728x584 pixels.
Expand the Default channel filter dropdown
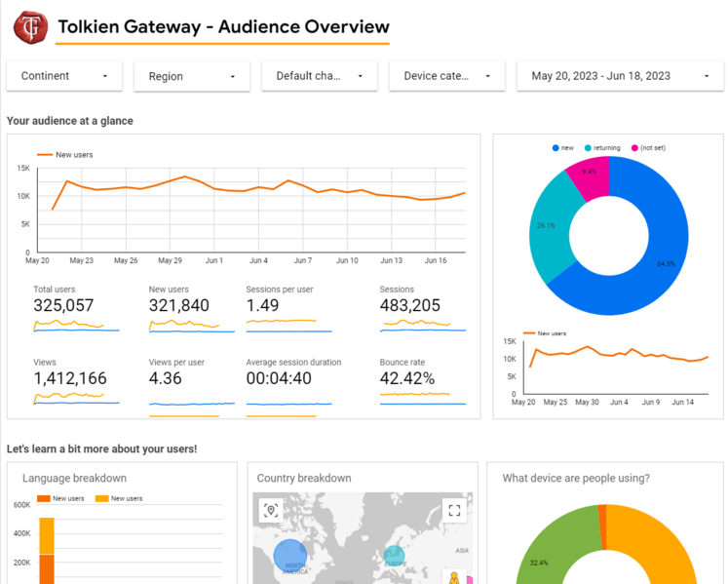pos(320,76)
